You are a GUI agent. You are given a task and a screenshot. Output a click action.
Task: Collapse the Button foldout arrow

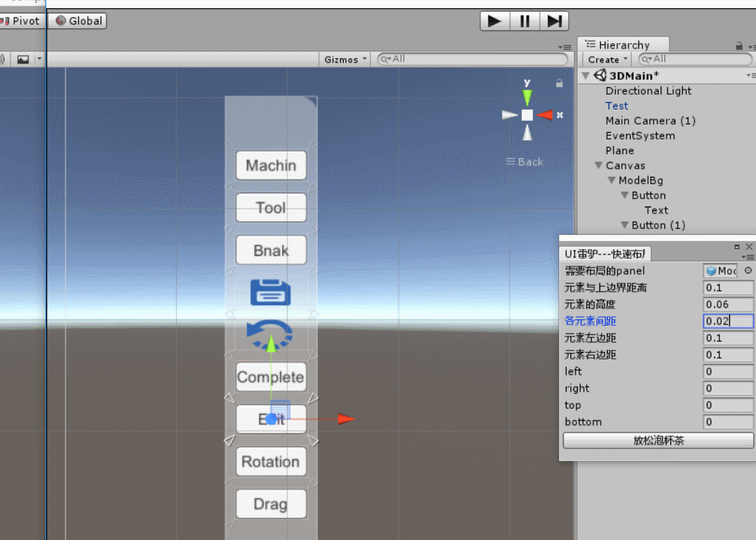[x=625, y=195]
